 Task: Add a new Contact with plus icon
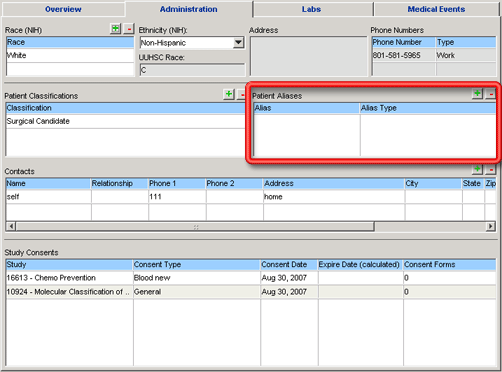(477, 169)
